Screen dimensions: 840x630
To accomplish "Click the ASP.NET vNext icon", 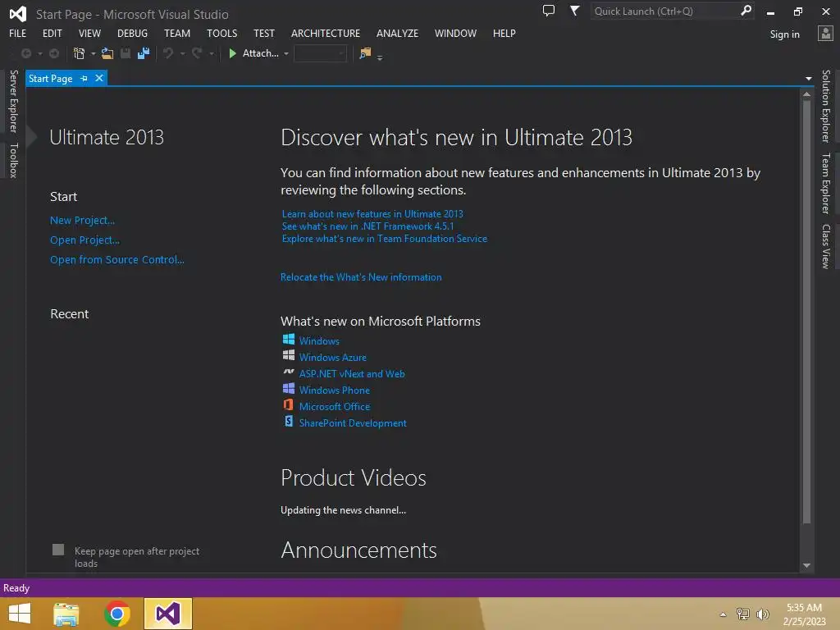I will coord(289,372).
